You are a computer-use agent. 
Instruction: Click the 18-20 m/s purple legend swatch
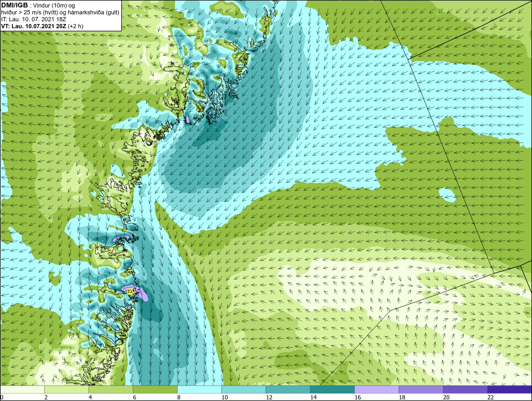[x=421, y=389]
